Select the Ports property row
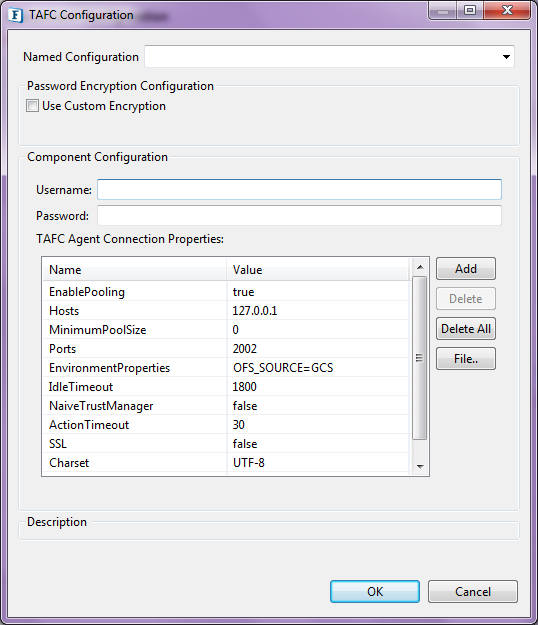Viewport: 538px width, 625px height. (x=226, y=349)
